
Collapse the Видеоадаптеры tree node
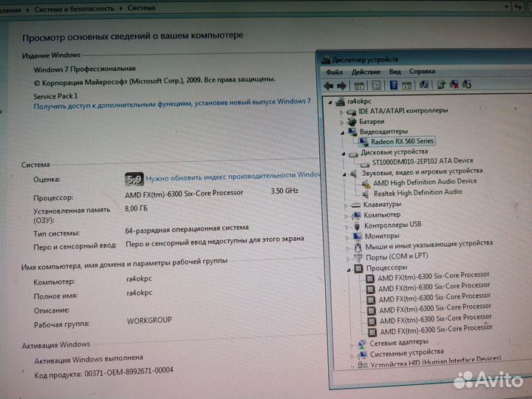coord(342,133)
